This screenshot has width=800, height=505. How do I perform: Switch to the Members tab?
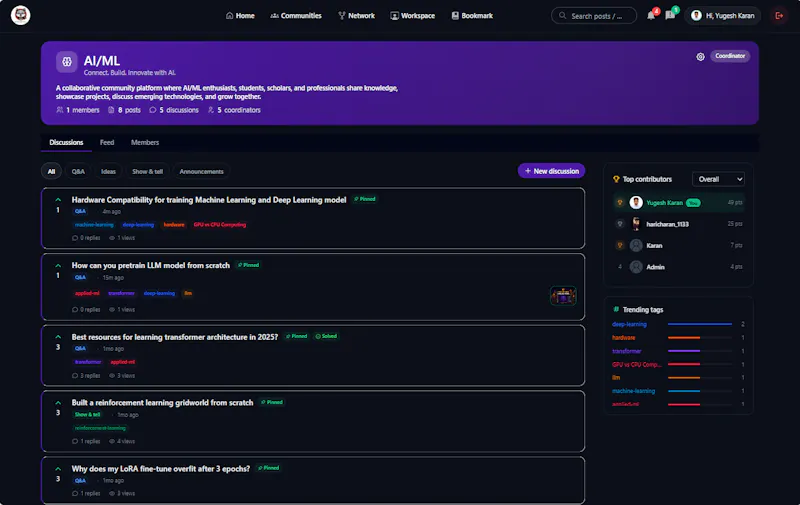(145, 142)
